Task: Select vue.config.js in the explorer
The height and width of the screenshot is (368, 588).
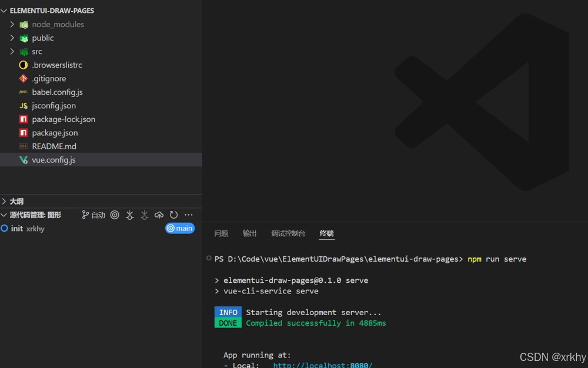Action: tap(101, 160)
